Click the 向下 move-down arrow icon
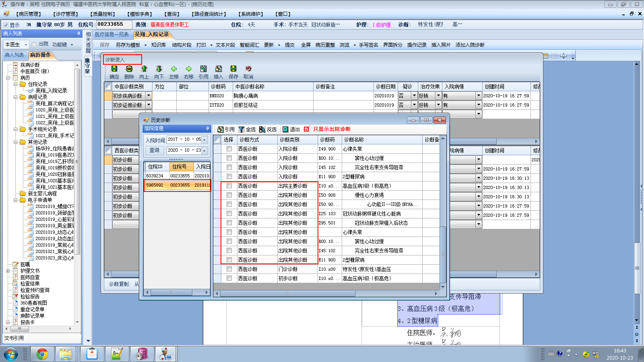The image size is (644, 362). click(159, 69)
